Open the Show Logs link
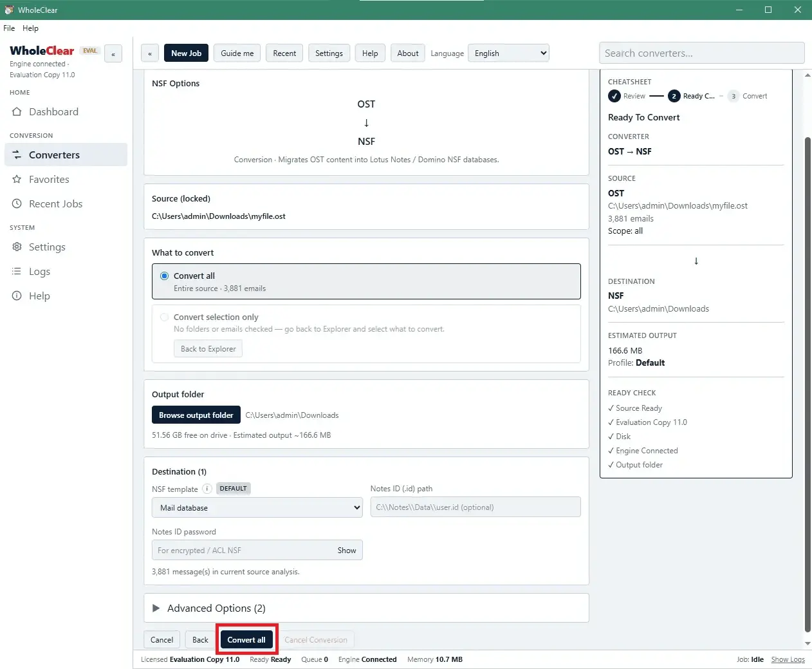The image size is (812, 669). pyautogui.click(x=788, y=659)
